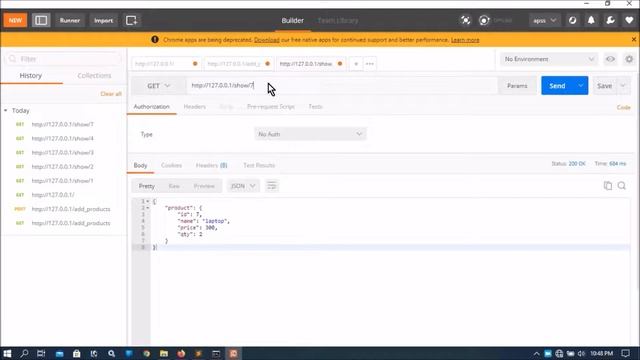Open the No Auth type dropdown
The image size is (640, 360).
[310, 134]
